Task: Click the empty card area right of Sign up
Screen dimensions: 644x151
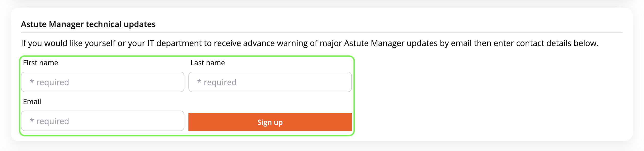Action: tap(485, 102)
